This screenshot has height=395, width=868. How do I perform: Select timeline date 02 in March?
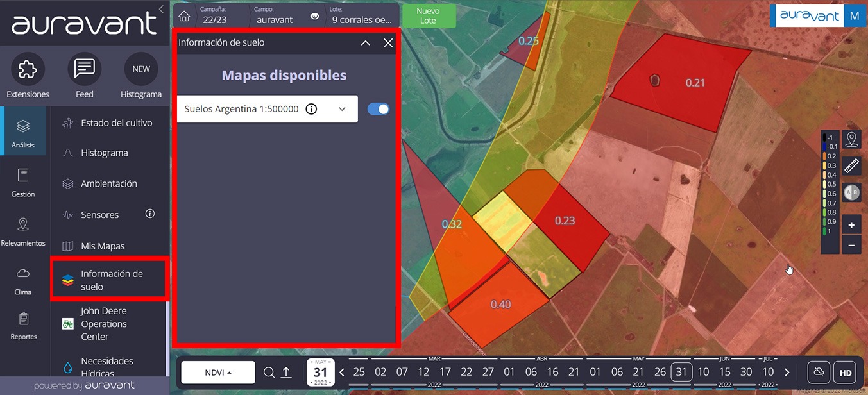tap(380, 372)
